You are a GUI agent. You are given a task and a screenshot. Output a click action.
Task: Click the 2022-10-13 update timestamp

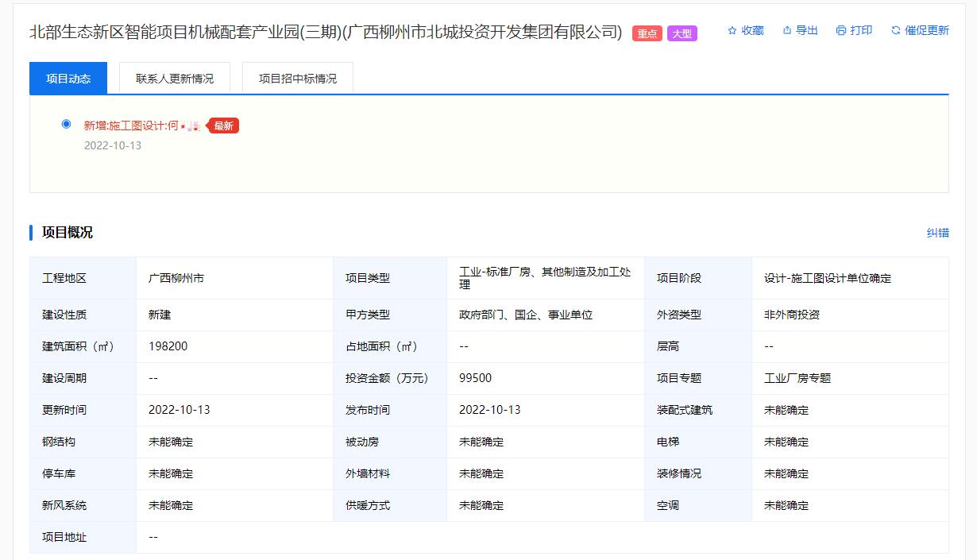[x=111, y=144]
